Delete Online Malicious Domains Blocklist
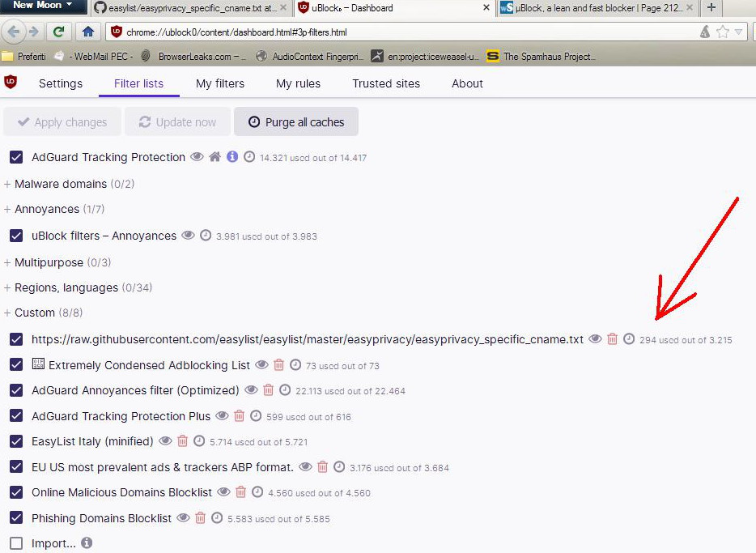Screen dimensions: 756x553 click(240, 492)
